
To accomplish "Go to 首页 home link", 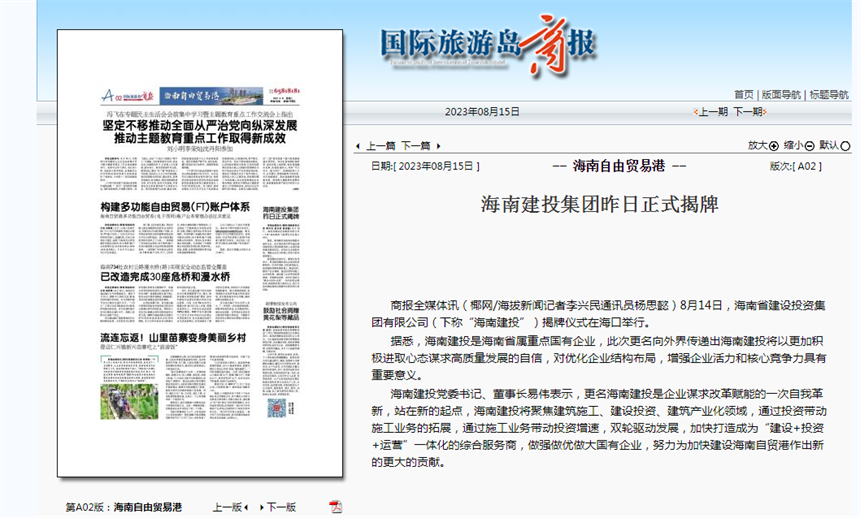I will tap(744, 94).
